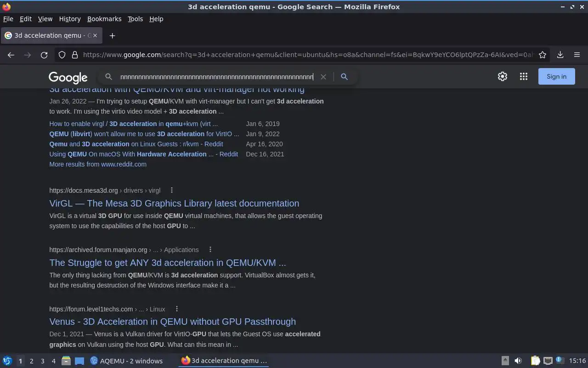The width and height of the screenshot is (588, 368).
Task: Open the View menu
Action: [x=45, y=19]
